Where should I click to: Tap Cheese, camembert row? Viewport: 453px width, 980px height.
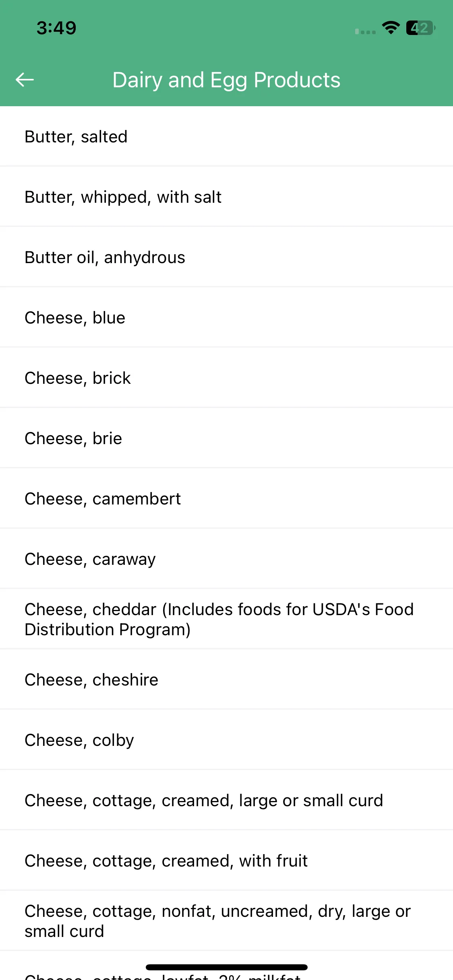(x=226, y=498)
